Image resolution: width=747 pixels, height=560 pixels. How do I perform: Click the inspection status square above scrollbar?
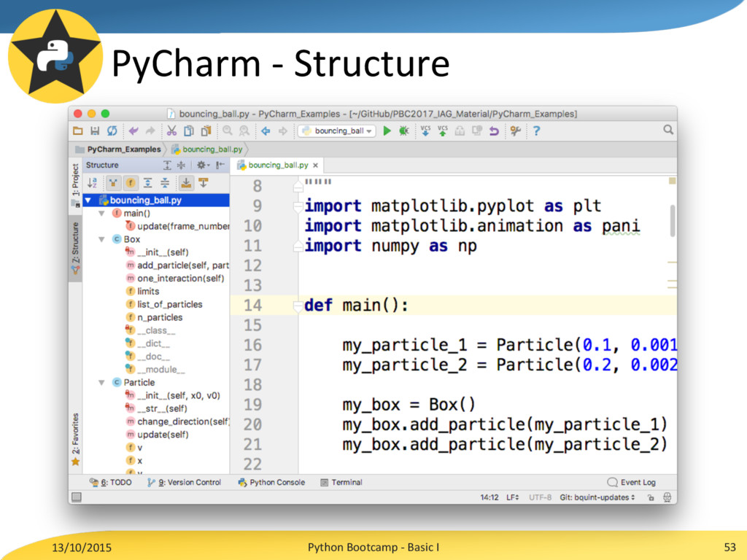pyautogui.click(x=672, y=181)
